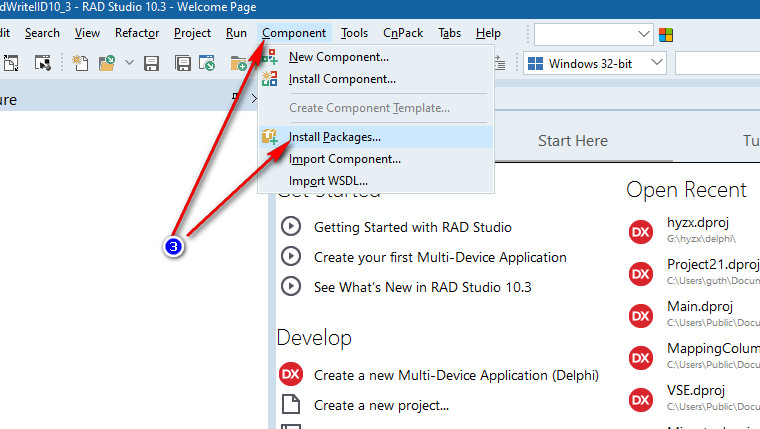
Task: Click the New Component menu icon
Action: pyautogui.click(x=269, y=57)
